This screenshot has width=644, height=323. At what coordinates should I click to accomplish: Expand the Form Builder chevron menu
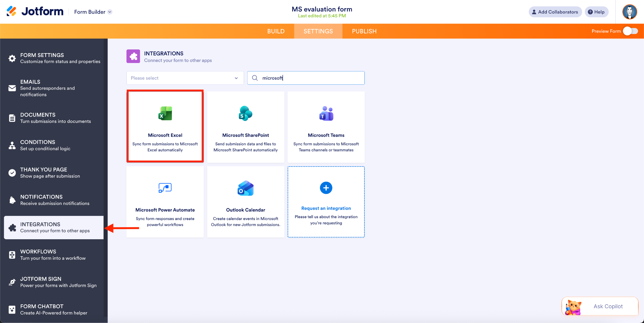pos(110,12)
